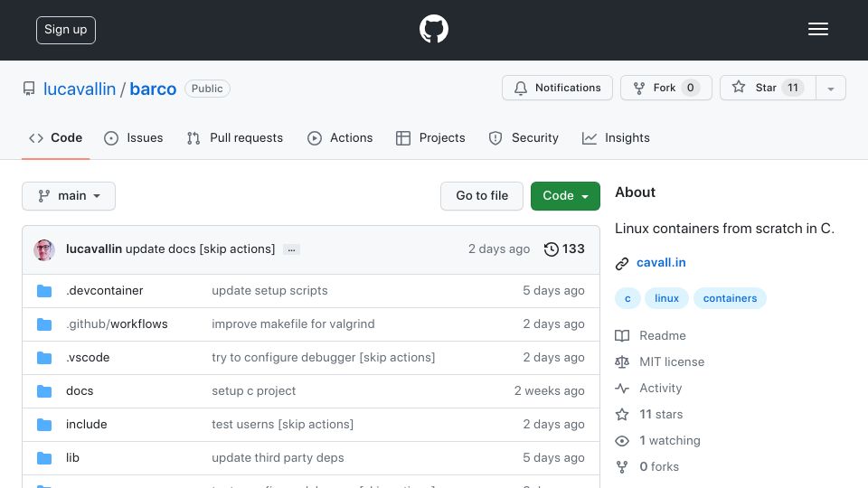Open the lib folder
Screen dimensions: 868x488
pos(72,457)
